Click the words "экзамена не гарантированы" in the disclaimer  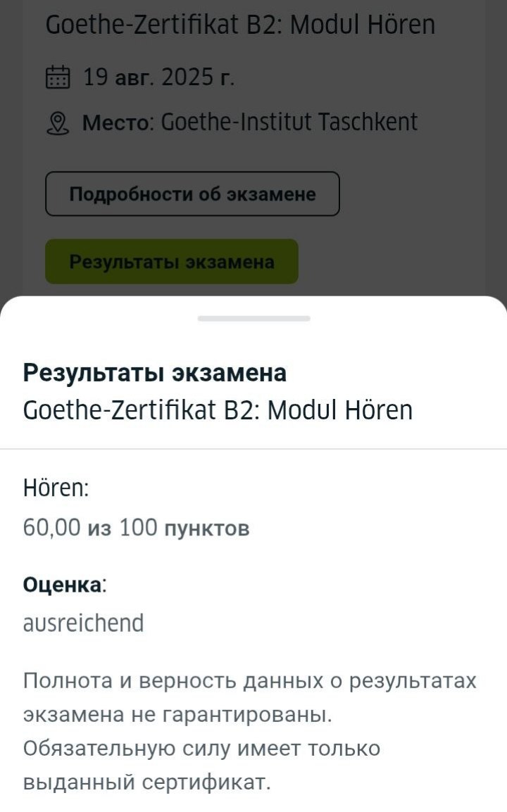(x=177, y=715)
